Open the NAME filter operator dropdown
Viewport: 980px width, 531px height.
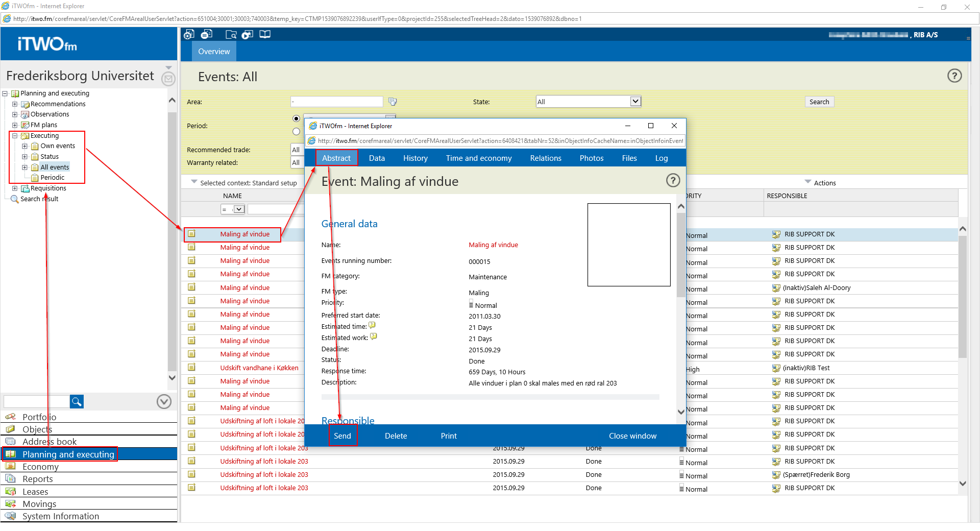[x=238, y=209]
